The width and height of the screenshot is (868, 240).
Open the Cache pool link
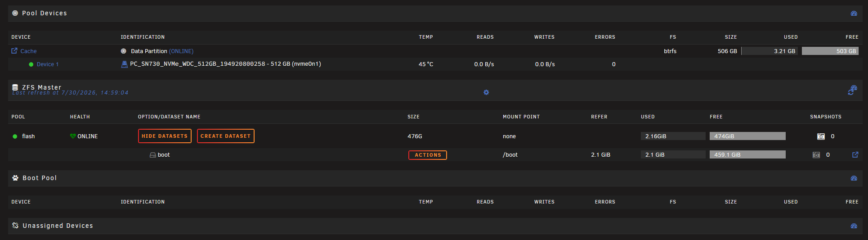pyautogui.click(x=28, y=51)
